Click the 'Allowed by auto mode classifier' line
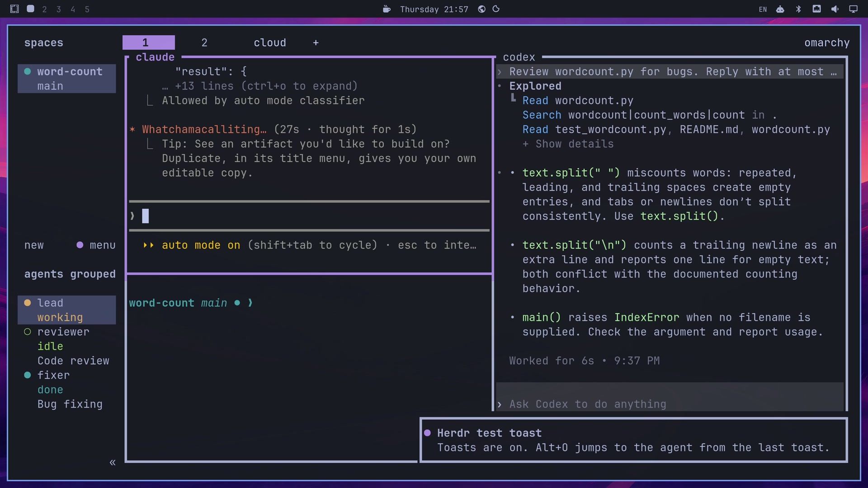 pyautogui.click(x=263, y=101)
